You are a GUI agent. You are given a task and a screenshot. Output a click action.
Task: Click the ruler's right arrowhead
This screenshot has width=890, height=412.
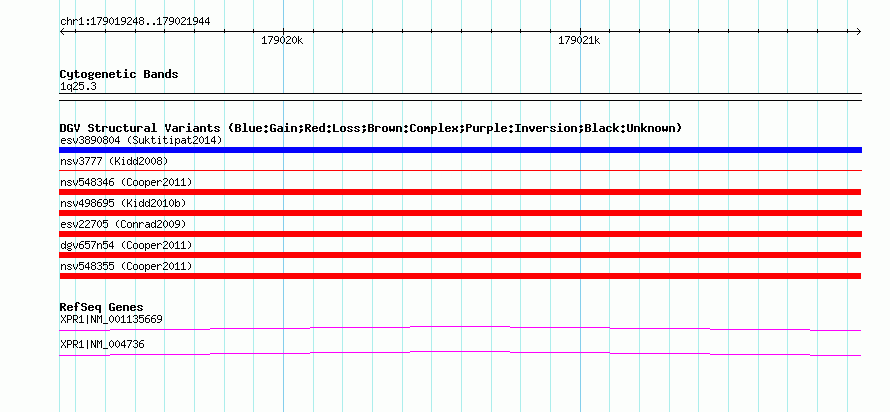859,31
